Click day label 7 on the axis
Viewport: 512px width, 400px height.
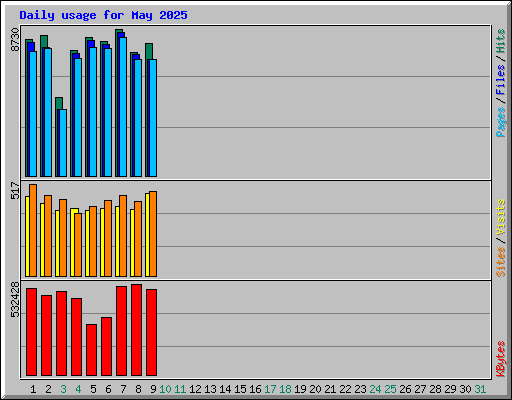click(x=123, y=389)
